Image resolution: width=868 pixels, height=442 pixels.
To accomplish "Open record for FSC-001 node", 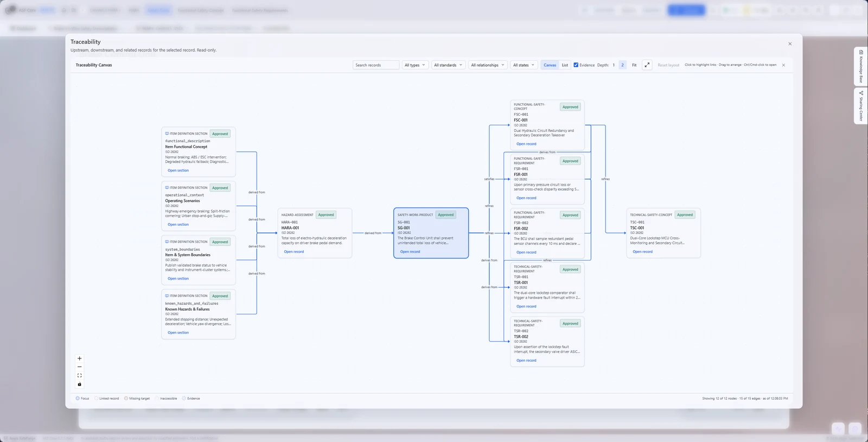I will 526,144.
